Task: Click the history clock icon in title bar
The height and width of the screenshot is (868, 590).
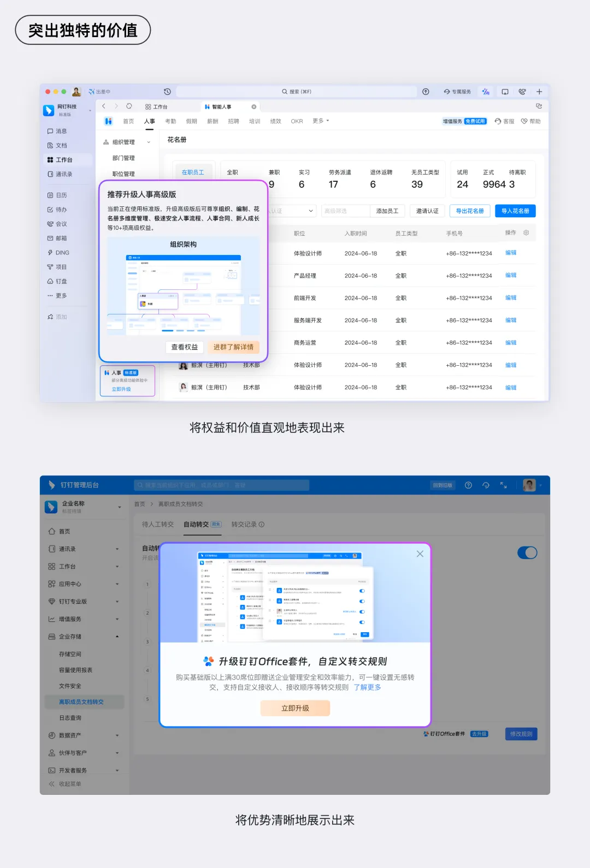Action: [167, 92]
